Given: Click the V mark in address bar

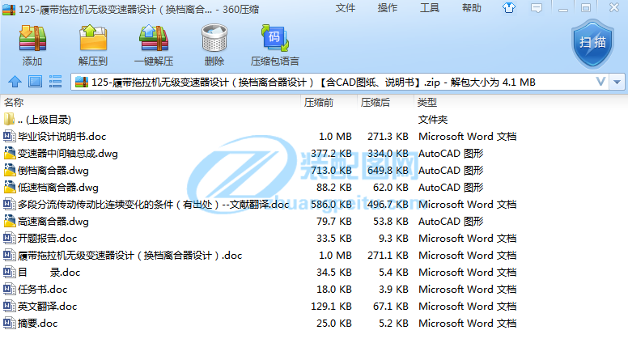Looking at the screenshot, I should 600,82.
